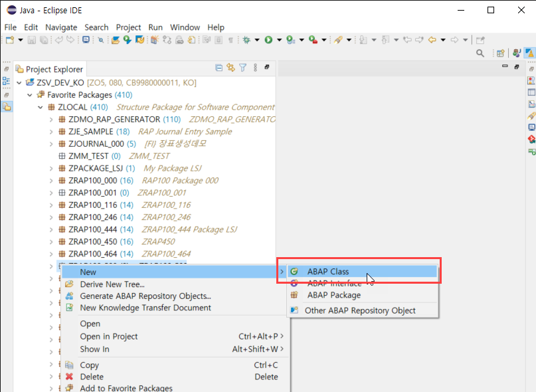Click the red X Delete icon in context menu
The image size is (536, 392).
pyautogui.click(x=69, y=376)
